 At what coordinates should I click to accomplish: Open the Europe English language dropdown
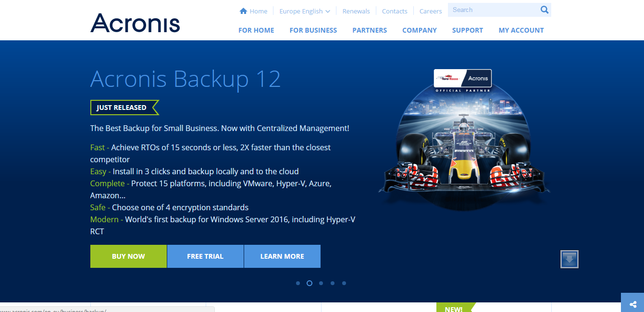click(x=305, y=11)
